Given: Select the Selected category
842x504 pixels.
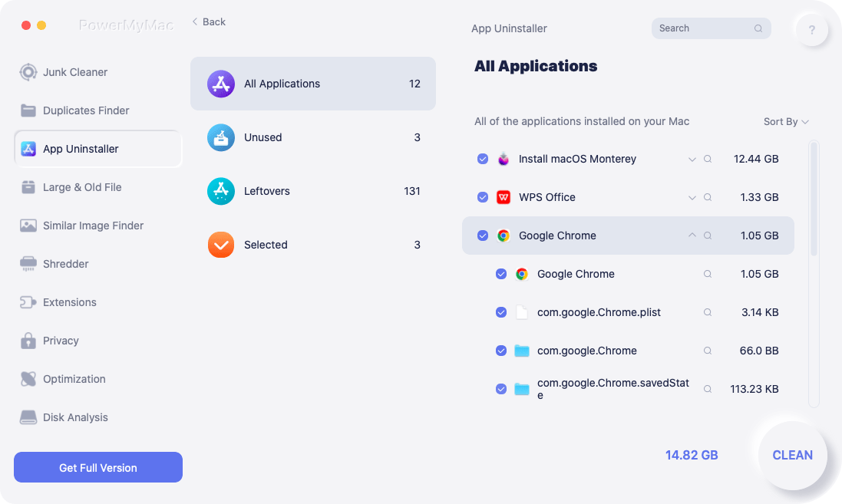Looking at the screenshot, I should [x=313, y=245].
